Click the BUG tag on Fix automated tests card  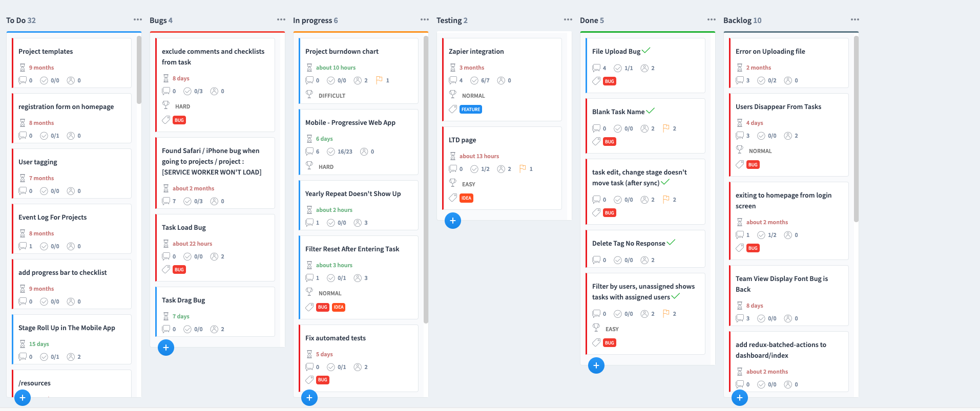pos(323,380)
